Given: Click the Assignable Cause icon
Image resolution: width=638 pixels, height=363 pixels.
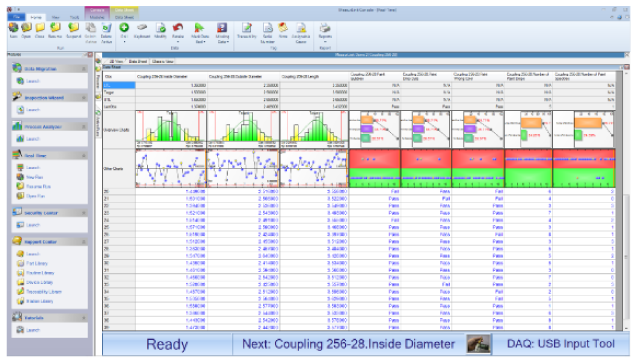Looking at the screenshot, I should point(301,28).
